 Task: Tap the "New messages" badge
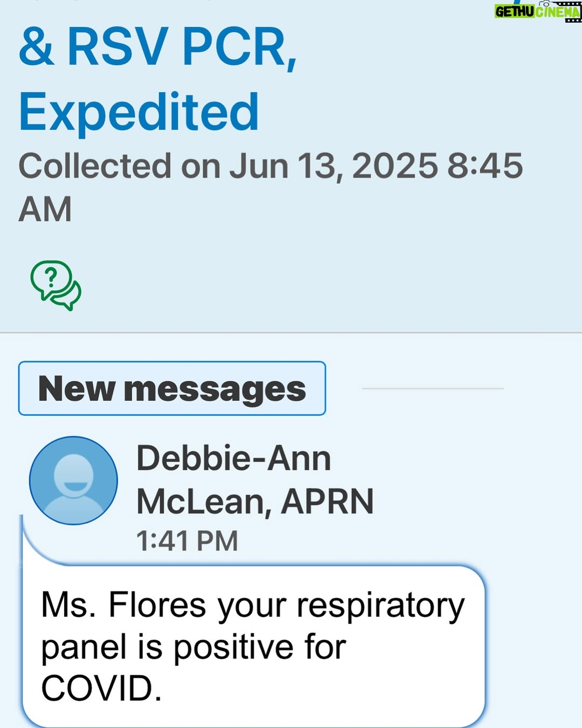pos(172,388)
